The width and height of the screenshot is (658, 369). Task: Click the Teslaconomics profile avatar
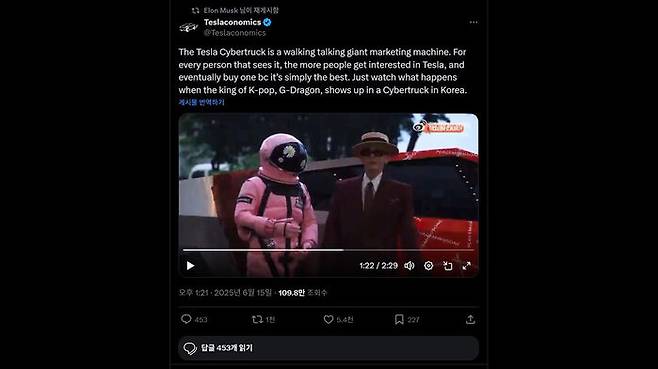click(188, 27)
